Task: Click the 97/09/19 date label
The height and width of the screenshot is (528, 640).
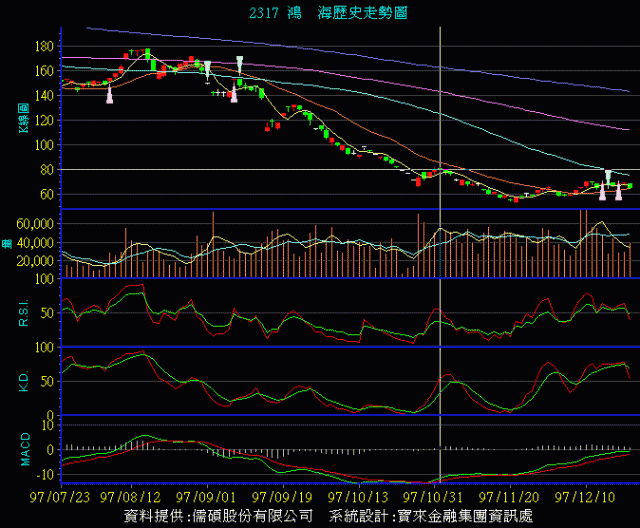Action: click(x=282, y=497)
